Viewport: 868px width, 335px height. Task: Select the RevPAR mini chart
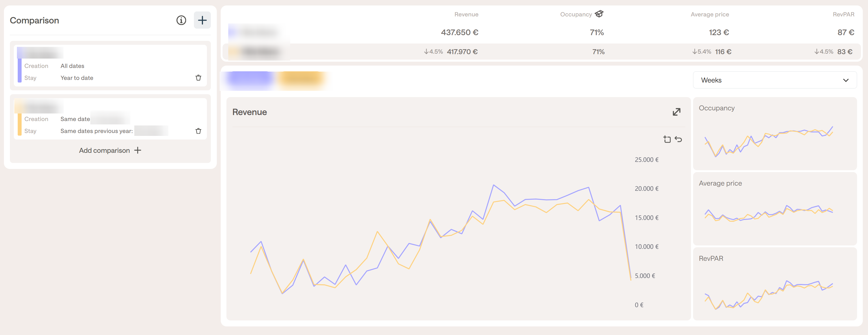pyautogui.click(x=775, y=284)
